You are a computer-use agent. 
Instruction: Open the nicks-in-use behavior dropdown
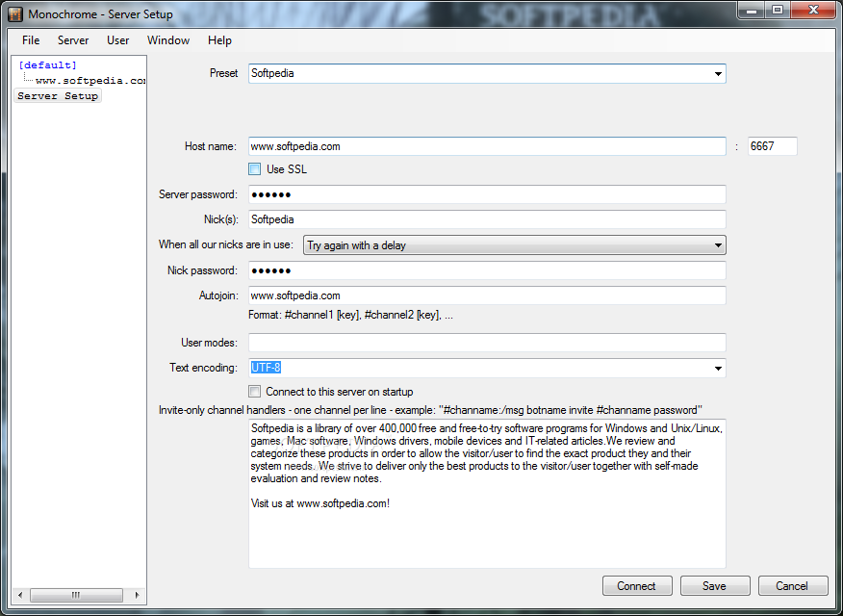click(515, 245)
